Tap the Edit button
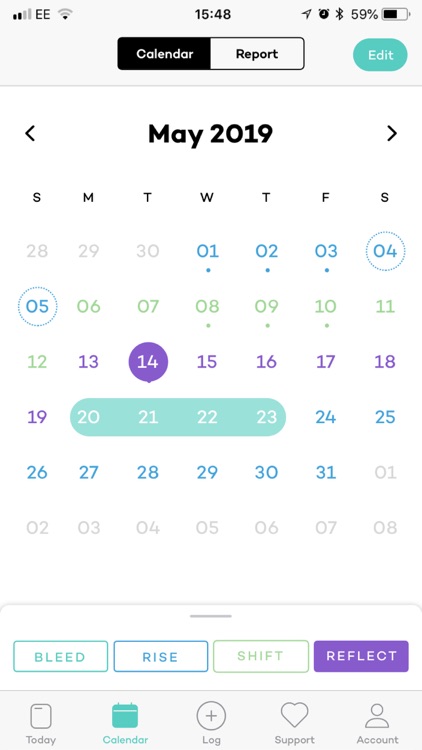Viewport: 422px width, 750px height. [380, 55]
